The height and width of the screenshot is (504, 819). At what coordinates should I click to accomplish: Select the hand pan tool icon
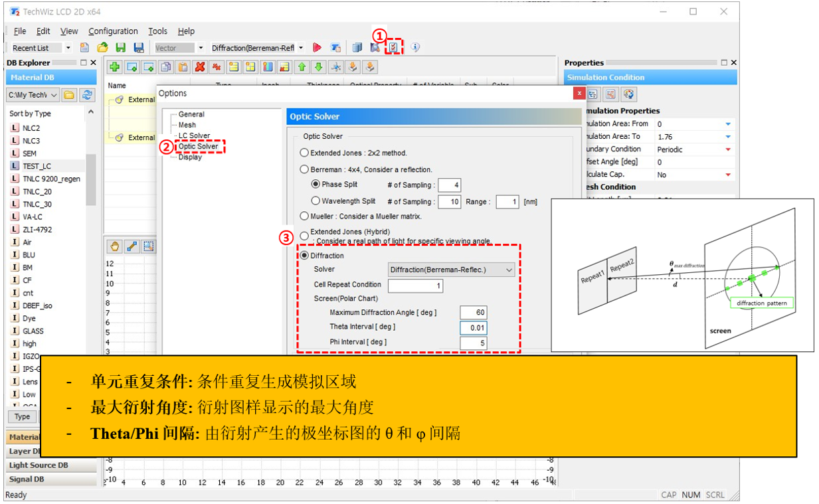point(115,246)
